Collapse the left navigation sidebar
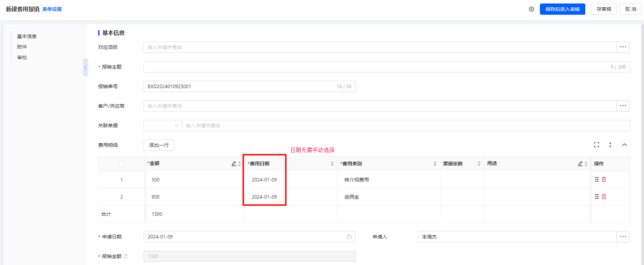 click(x=85, y=67)
